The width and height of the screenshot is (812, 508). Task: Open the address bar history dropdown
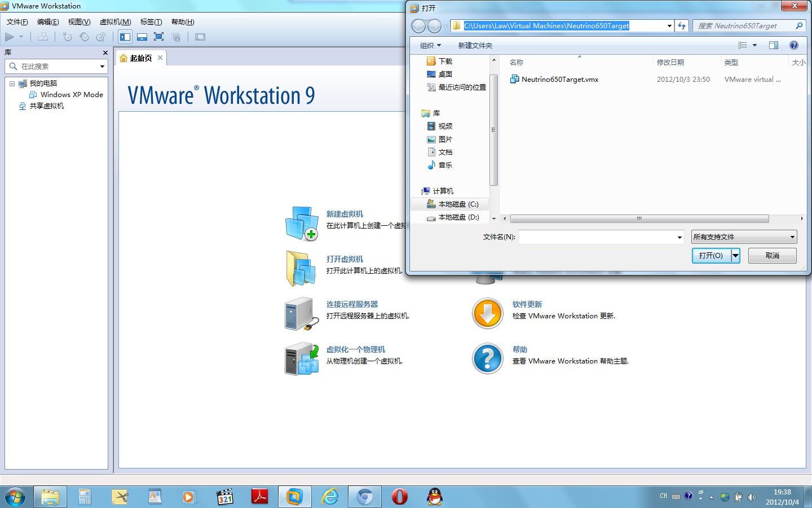tap(669, 26)
